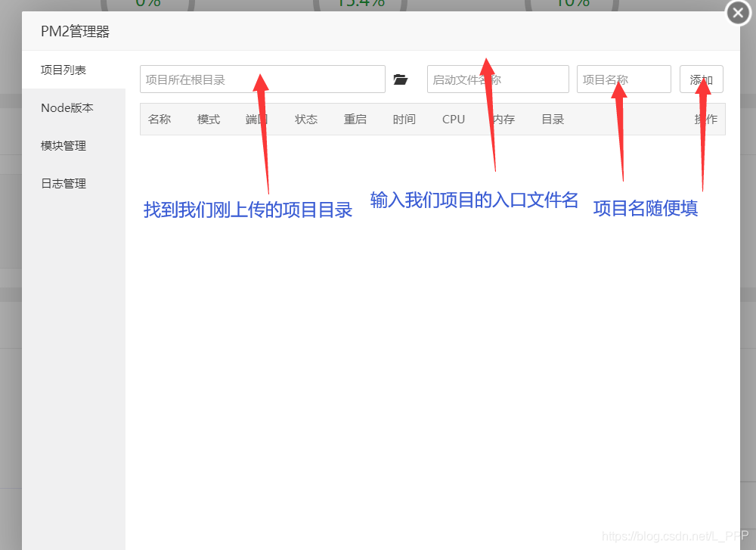Click the 名称 column header

click(160, 120)
